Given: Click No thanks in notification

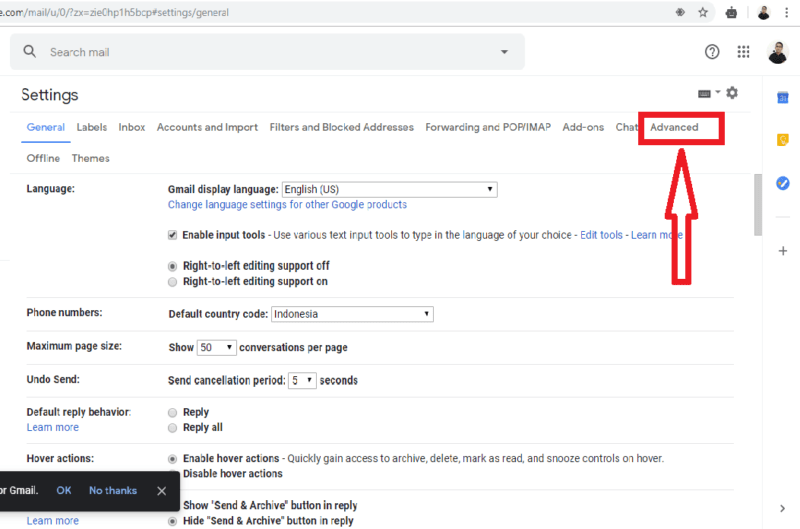Looking at the screenshot, I should [x=113, y=490].
